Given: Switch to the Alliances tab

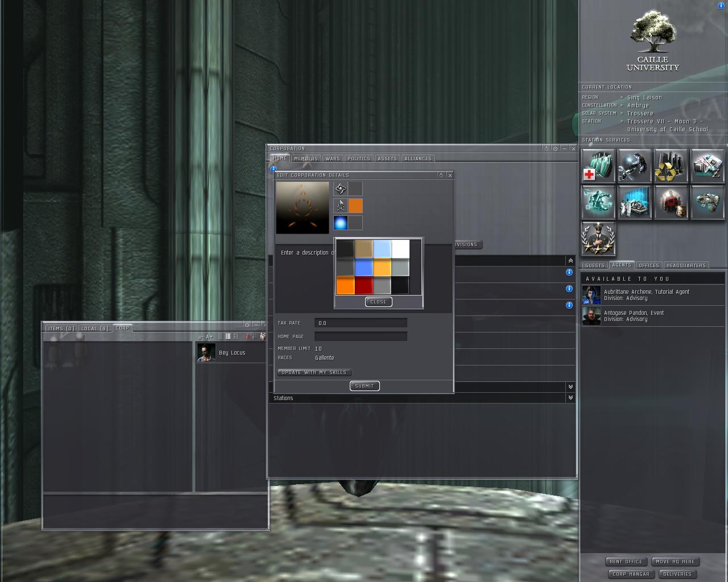Looking at the screenshot, I should pyautogui.click(x=418, y=159).
